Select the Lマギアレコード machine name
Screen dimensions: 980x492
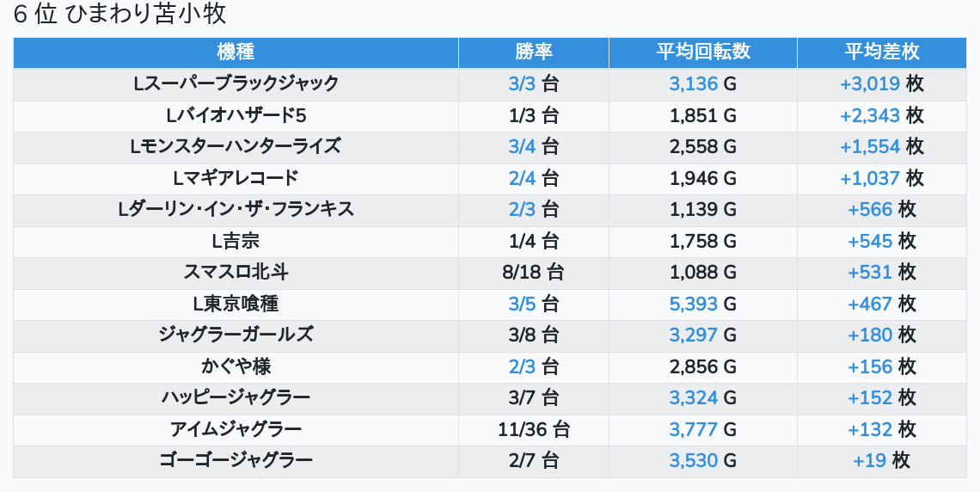tap(236, 178)
